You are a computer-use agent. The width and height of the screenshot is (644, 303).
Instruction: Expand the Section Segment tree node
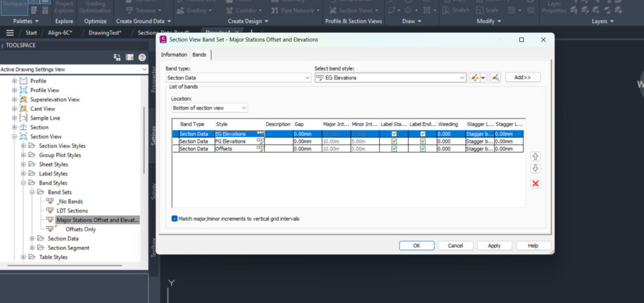point(32,248)
